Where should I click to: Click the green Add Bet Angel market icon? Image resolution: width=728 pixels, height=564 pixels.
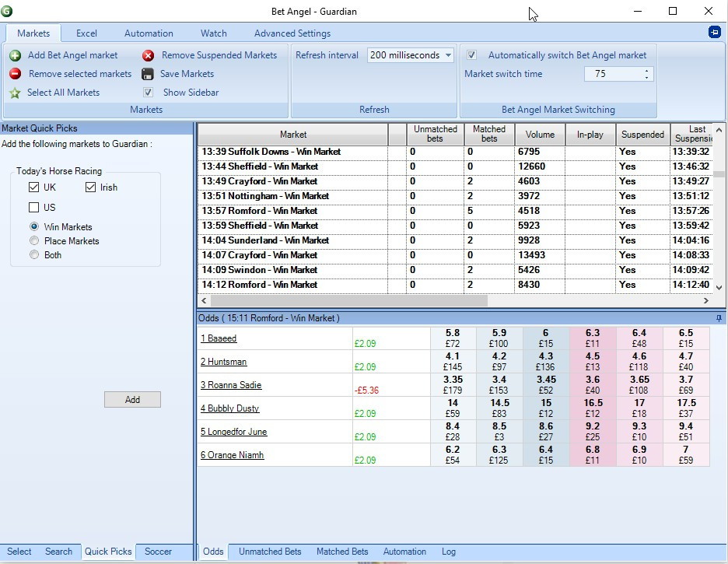point(15,56)
